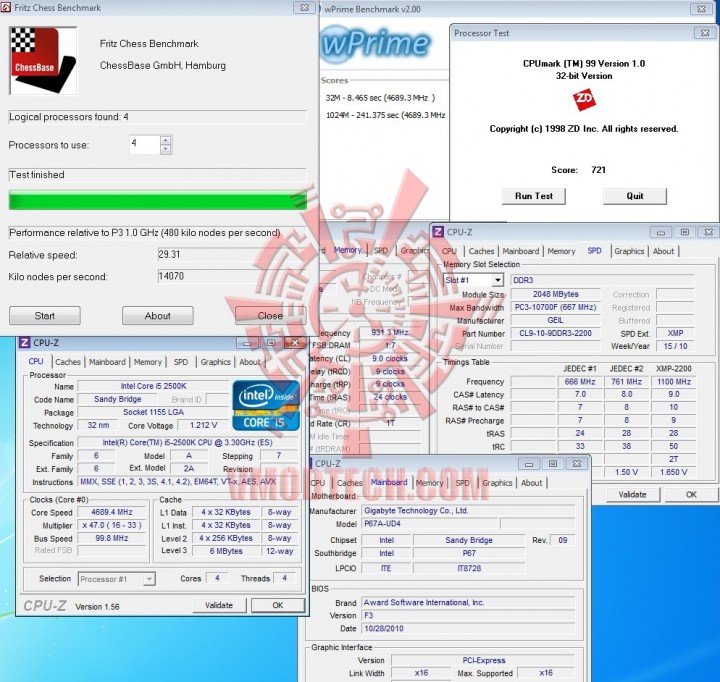Click the motherboard Model value P67A-UD4
The image size is (720, 682).
click(x=430, y=524)
